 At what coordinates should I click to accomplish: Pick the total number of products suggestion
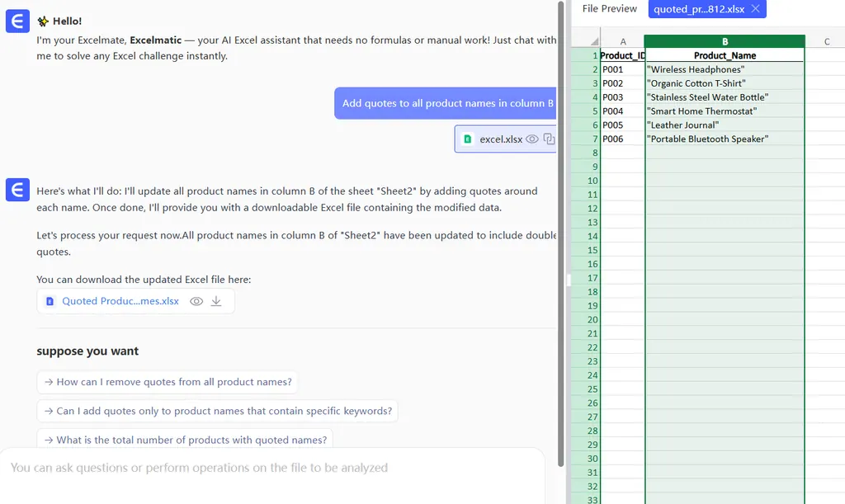(x=185, y=440)
